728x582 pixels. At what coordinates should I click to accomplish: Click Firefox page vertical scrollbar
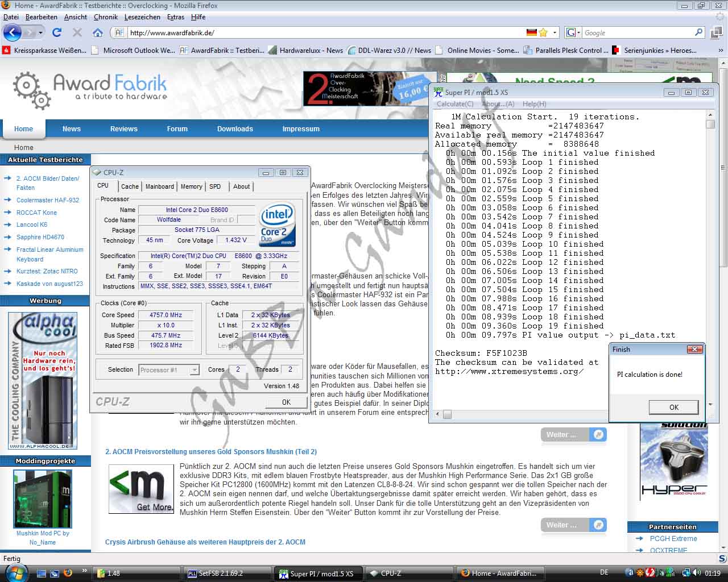pyautogui.click(x=722, y=168)
